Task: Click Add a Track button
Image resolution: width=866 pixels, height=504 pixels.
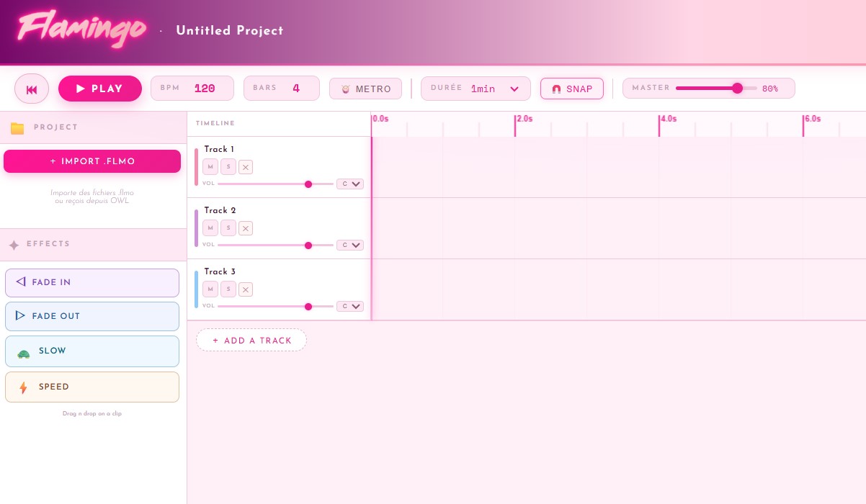Action: (251, 341)
